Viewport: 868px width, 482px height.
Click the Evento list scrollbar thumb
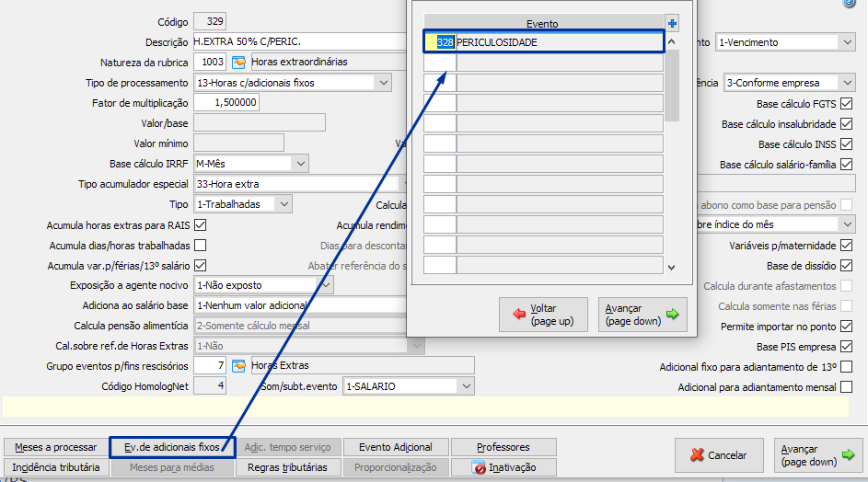[x=672, y=86]
